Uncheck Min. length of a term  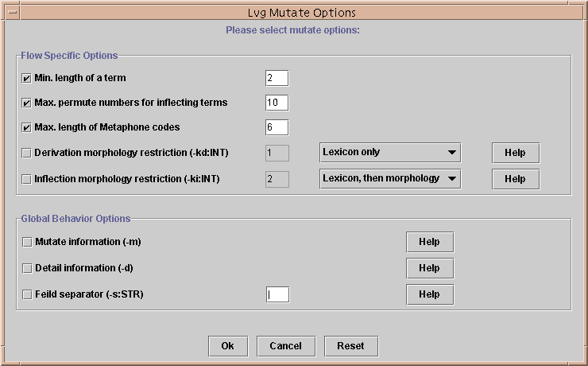point(27,78)
